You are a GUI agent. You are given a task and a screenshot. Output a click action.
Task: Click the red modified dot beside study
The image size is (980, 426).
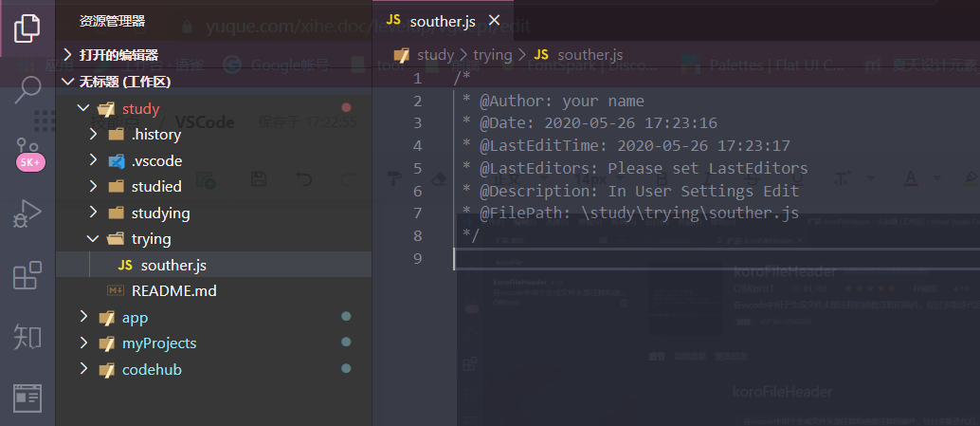346,108
